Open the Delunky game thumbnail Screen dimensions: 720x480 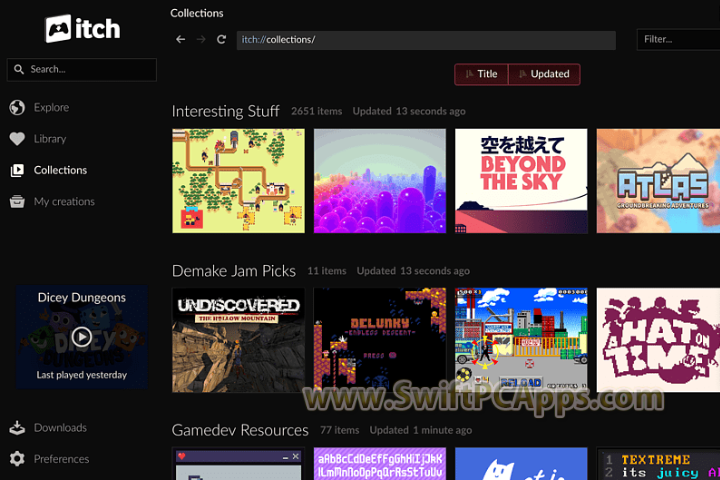[380, 340]
